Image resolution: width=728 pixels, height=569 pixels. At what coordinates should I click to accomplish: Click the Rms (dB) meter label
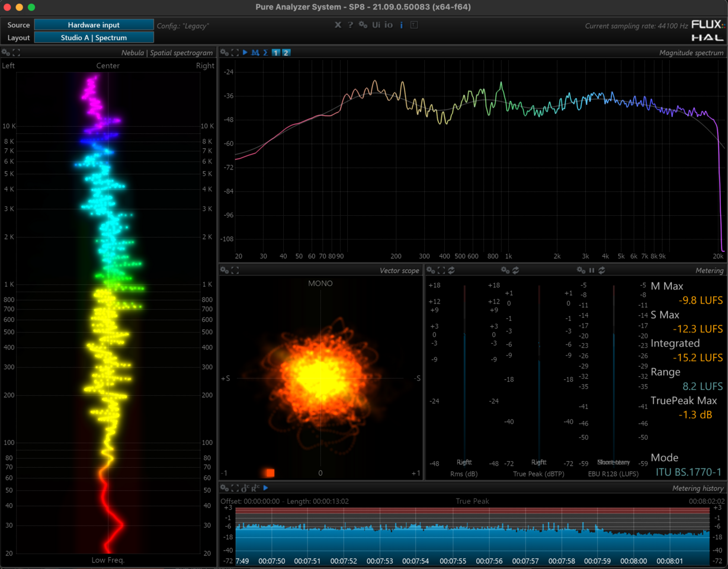click(x=464, y=474)
